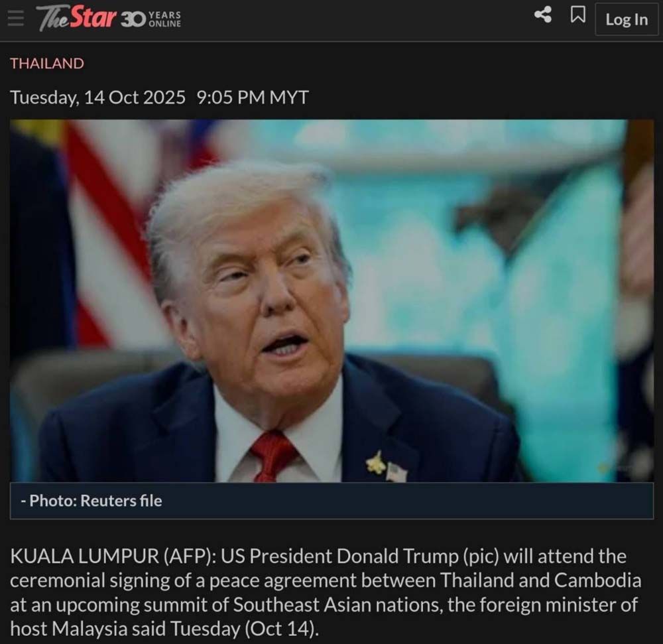The image size is (663, 644).
Task: Click the Log In button
Action: (x=627, y=19)
